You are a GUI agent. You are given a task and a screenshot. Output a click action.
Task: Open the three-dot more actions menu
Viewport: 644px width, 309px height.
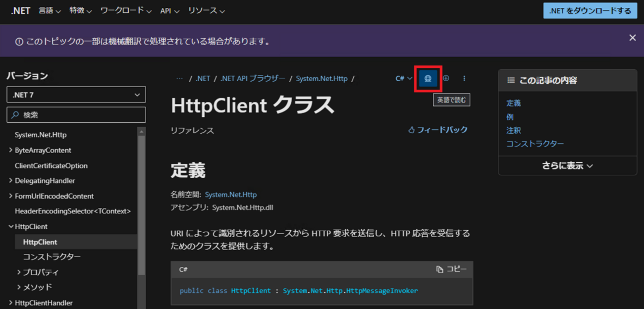pyautogui.click(x=464, y=78)
